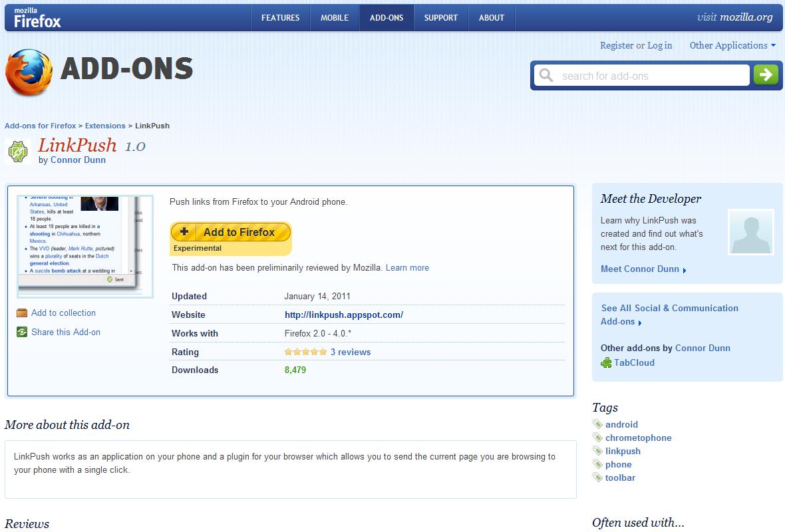Open author Connor Dunn link under title
Viewport: 785px width, 532px height.
78,160
